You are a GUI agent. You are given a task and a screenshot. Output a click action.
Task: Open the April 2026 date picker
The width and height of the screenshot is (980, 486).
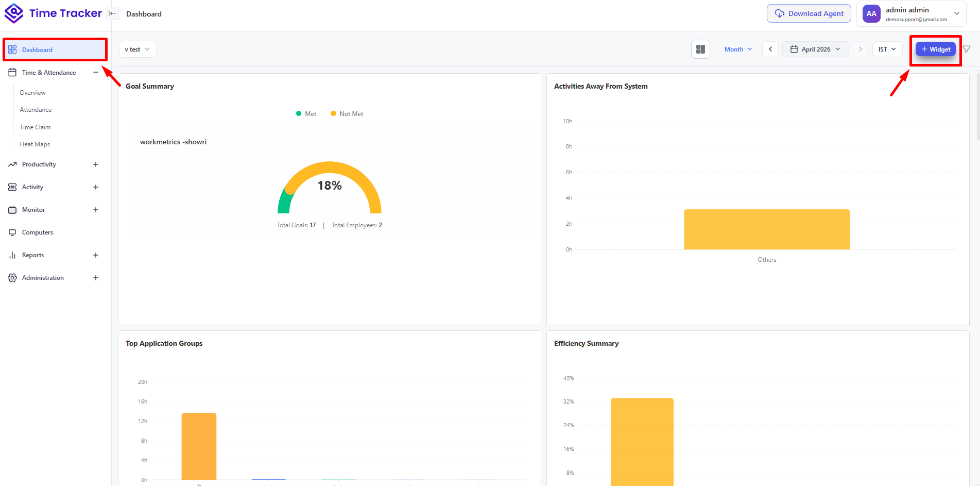tap(816, 49)
